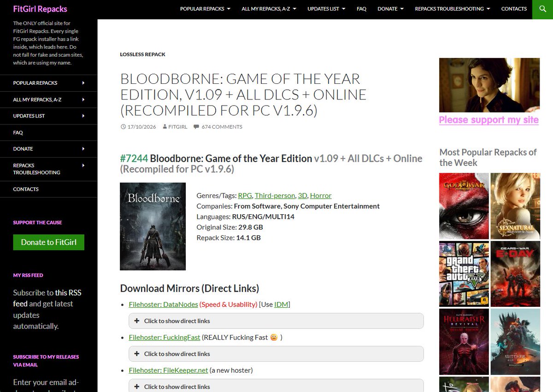Click the FitGirl Repacks site title
This screenshot has height=392, width=553.
click(40, 9)
